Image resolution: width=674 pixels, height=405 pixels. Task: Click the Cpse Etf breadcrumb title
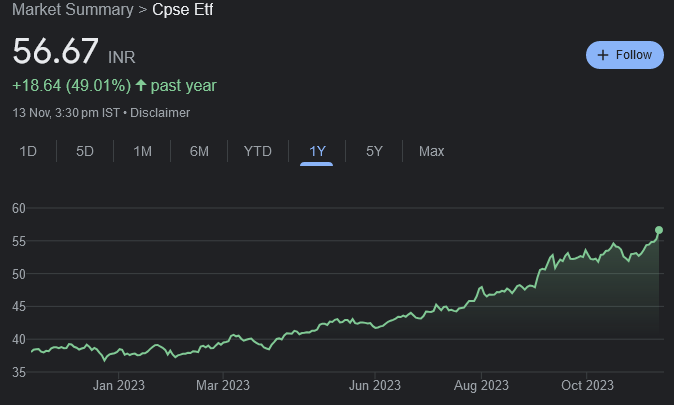coord(182,10)
